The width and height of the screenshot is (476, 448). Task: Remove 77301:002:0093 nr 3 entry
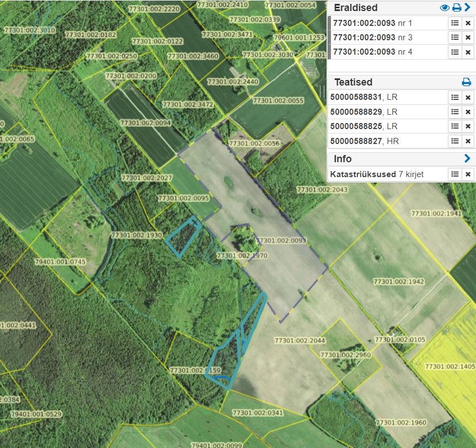[468, 38]
